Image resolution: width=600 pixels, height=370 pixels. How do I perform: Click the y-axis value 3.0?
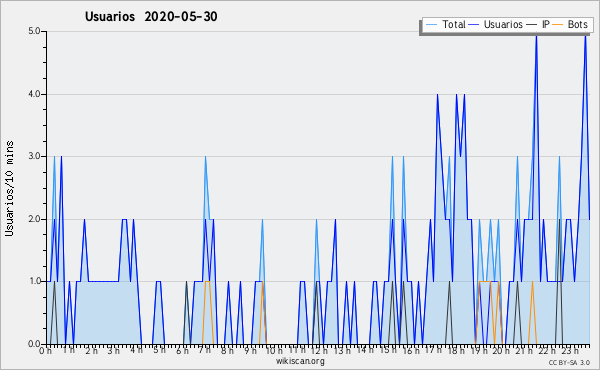click(34, 156)
